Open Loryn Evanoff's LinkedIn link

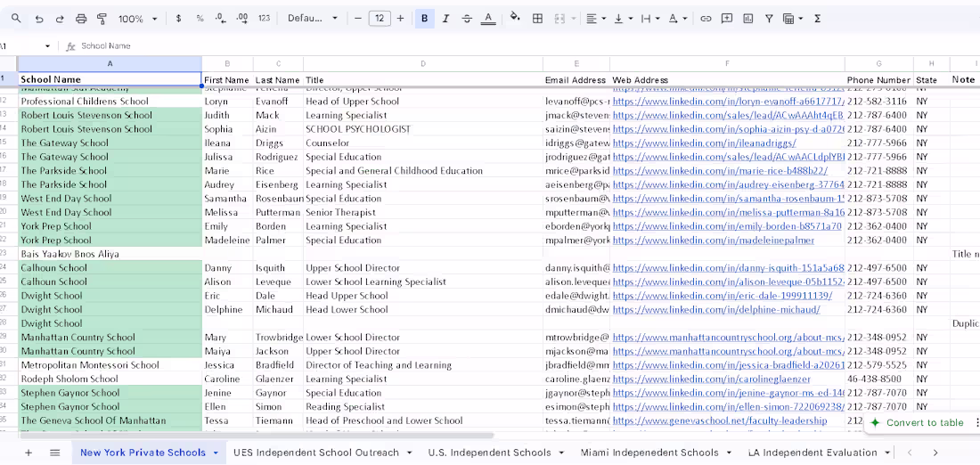click(728, 102)
